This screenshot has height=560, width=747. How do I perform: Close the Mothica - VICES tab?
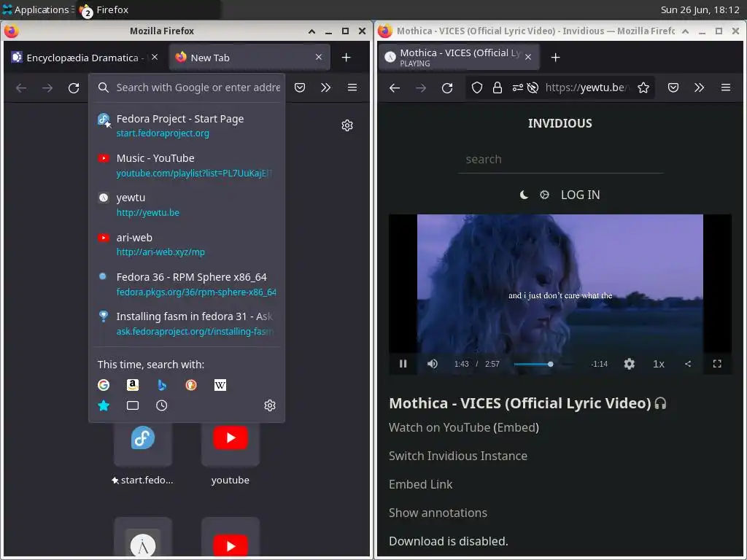pyautogui.click(x=528, y=57)
